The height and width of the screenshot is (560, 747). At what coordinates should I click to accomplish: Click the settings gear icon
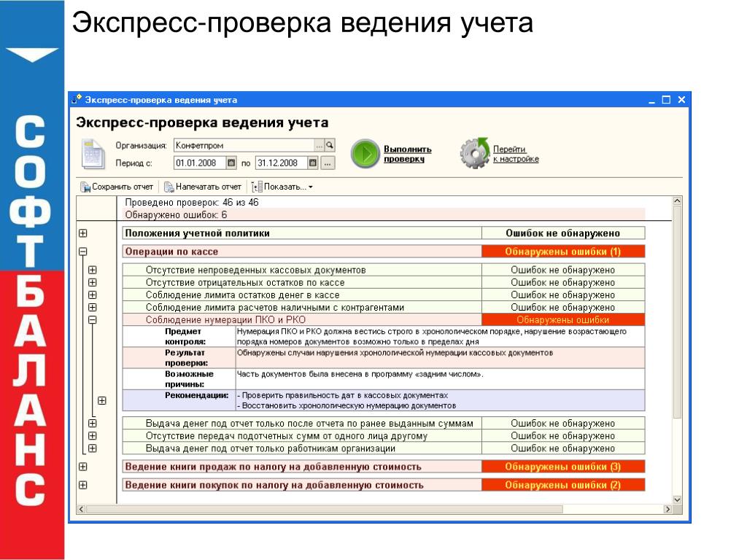[x=474, y=153]
